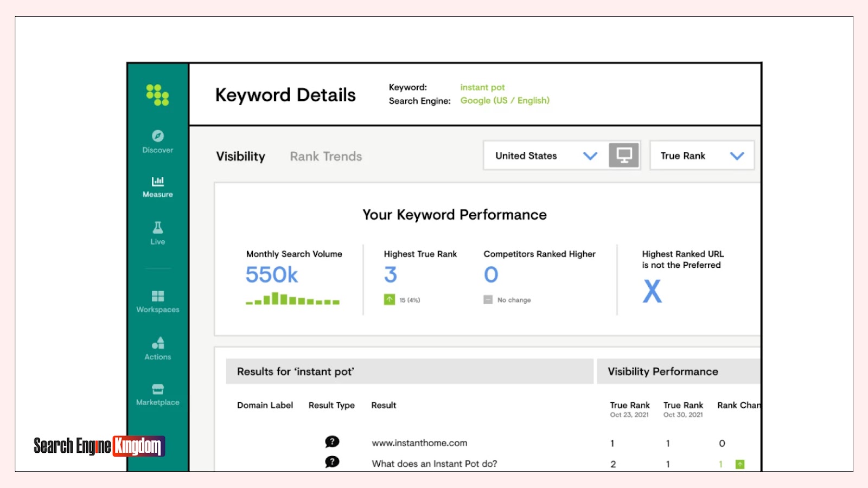Click the green up arrow under Highest True Rank
Screen dimensions: 868x488
[x=390, y=299]
